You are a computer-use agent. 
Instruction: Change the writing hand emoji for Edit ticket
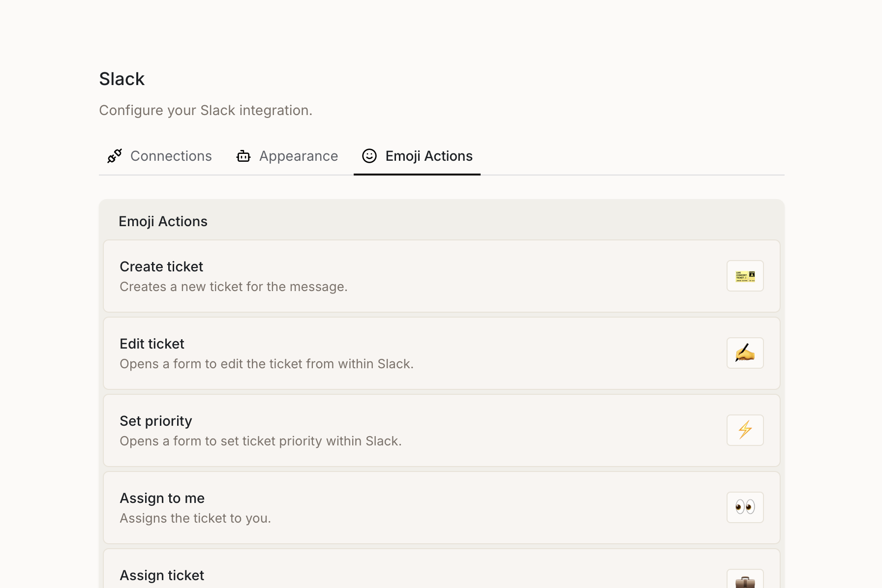(x=745, y=353)
